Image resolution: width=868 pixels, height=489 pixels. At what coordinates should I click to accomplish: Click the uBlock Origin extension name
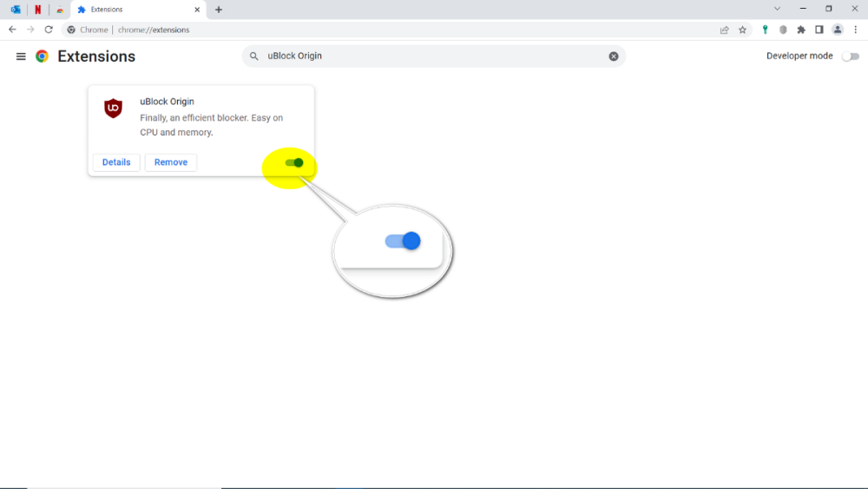pyautogui.click(x=167, y=102)
